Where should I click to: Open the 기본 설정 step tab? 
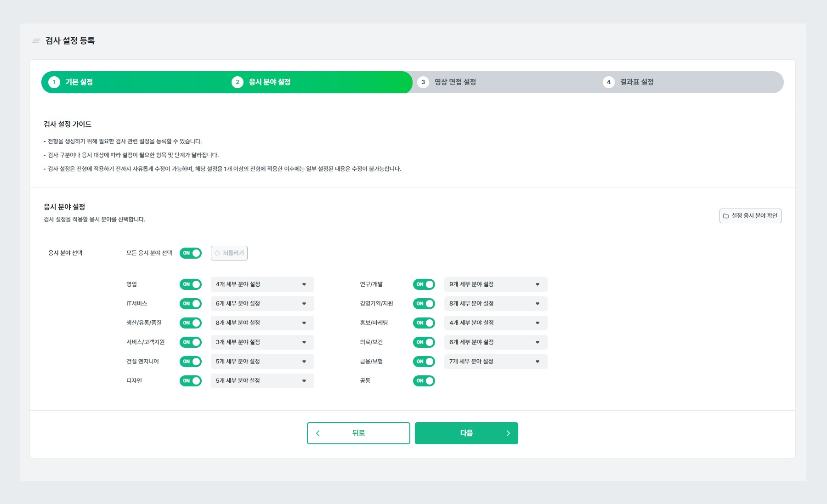tap(79, 82)
